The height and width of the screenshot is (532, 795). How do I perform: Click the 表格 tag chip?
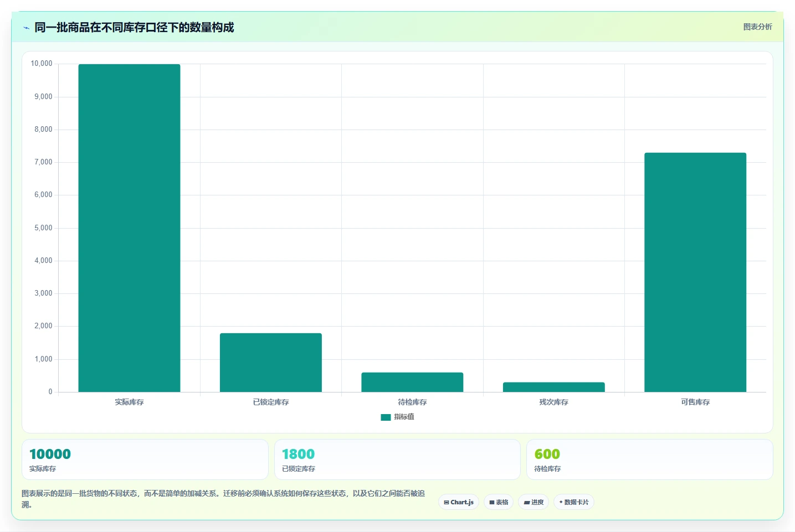point(499,502)
